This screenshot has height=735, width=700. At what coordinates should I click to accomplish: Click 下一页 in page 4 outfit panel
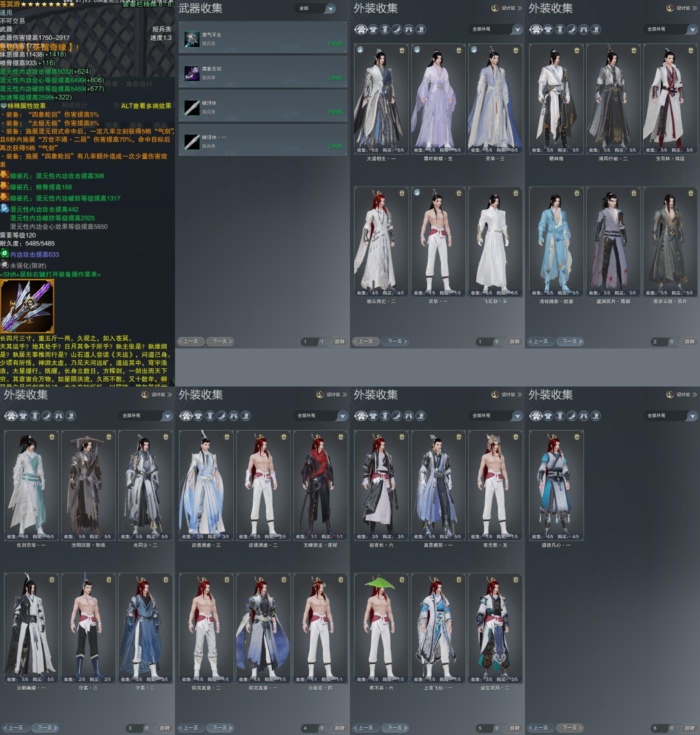220,728
